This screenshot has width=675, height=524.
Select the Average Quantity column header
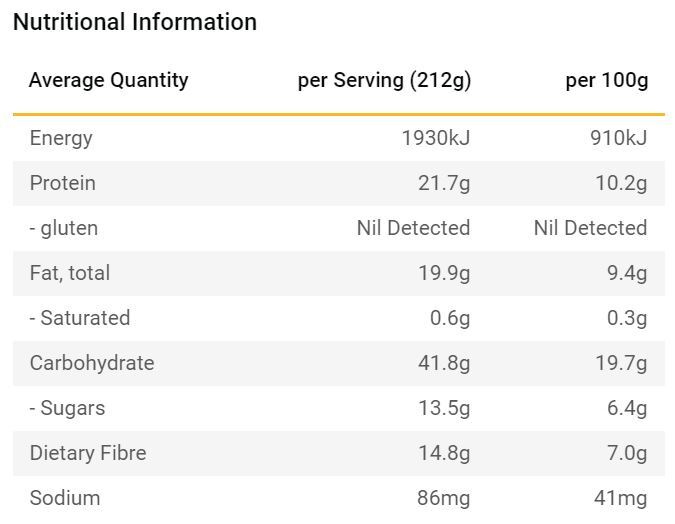click(108, 80)
